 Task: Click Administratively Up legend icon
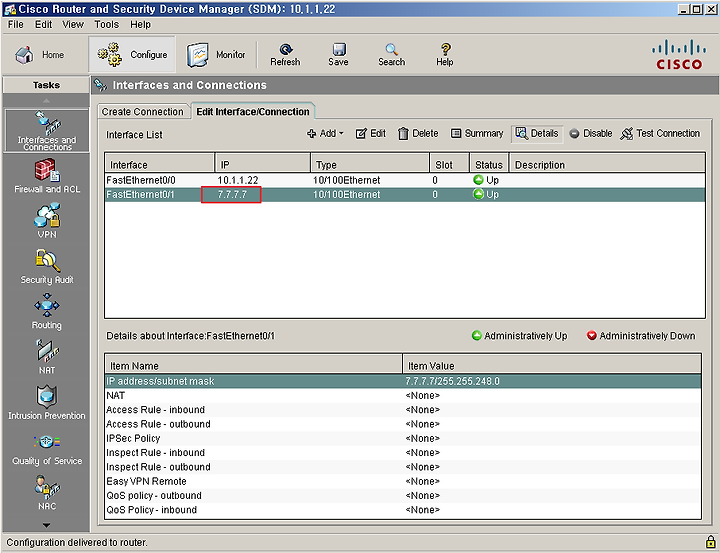[x=477, y=336]
